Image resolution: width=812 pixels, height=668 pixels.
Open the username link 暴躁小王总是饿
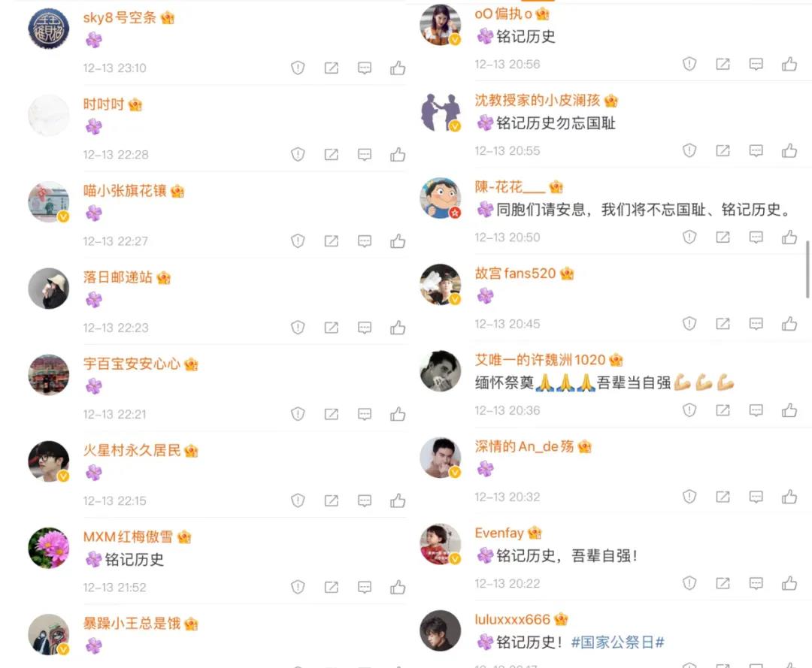[132, 624]
